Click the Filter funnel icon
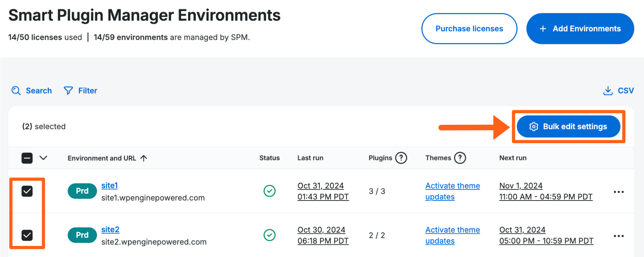 pos(68,91)
